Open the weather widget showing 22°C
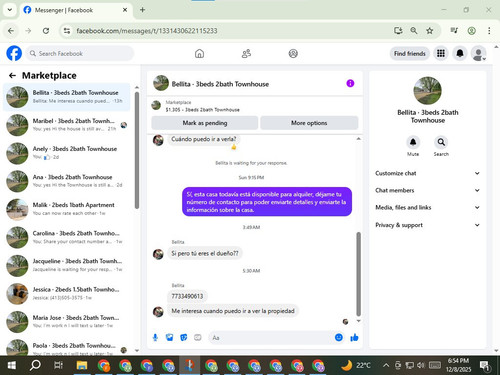The image size is (500, 375). coord(356,365)
